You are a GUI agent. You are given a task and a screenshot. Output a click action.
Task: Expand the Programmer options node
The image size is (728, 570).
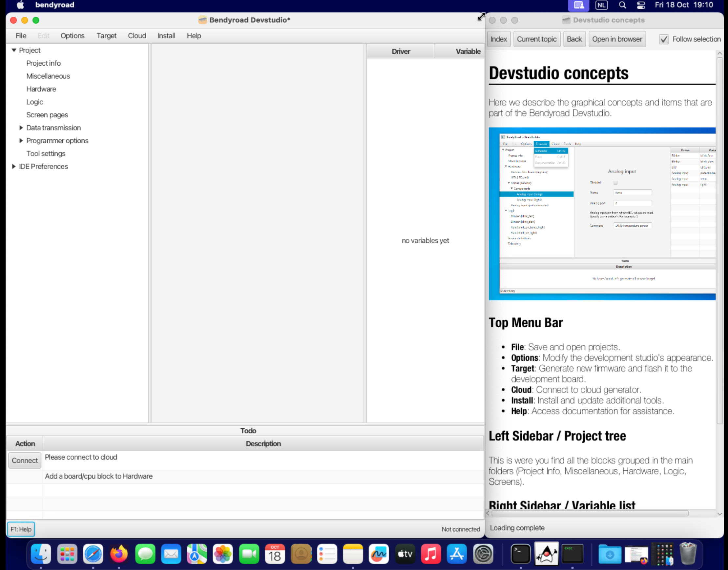(x=21, y=141)
